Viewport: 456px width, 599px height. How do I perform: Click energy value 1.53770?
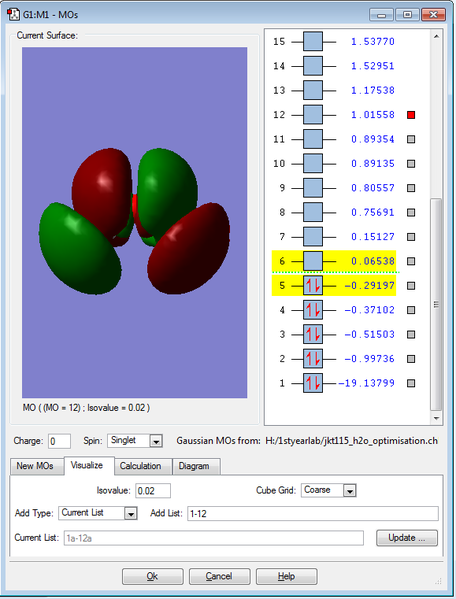point(372,41)
